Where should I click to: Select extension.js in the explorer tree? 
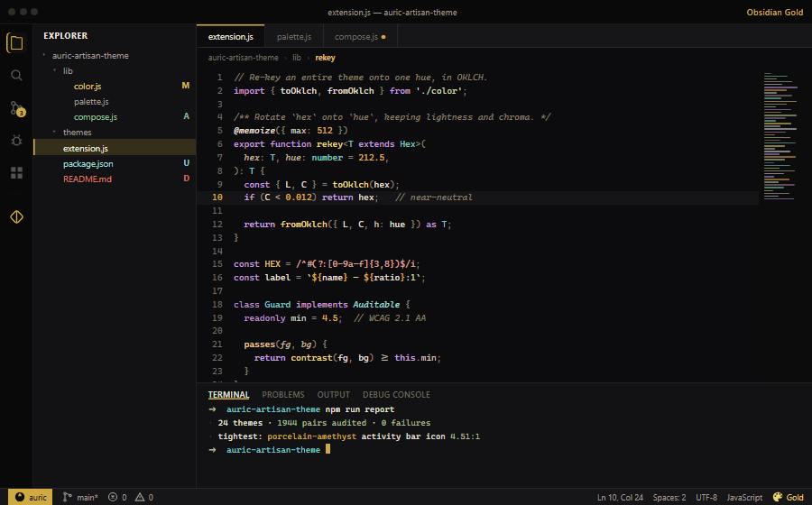(115, 148)
